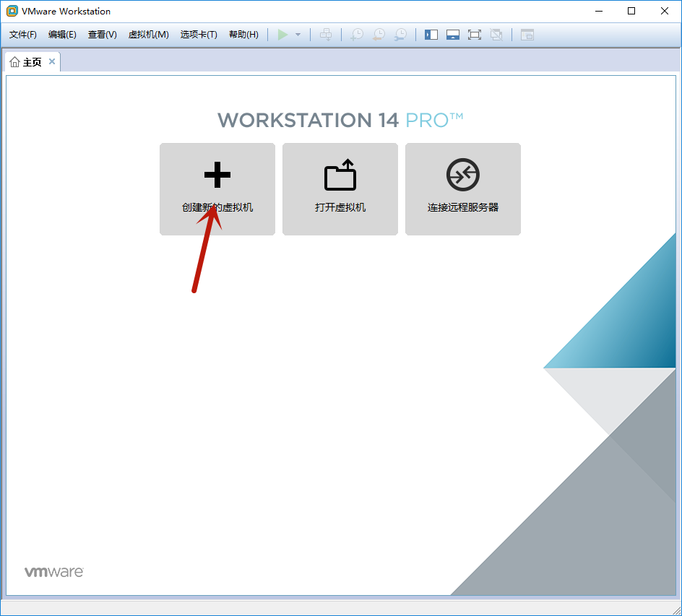Click the VMware Workstation title bar icon

(12, 12)
